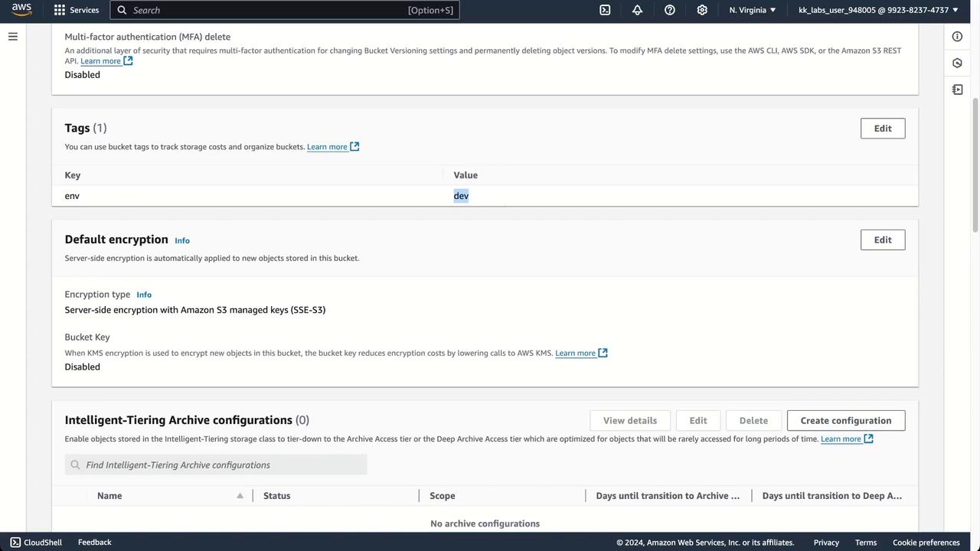
Task: Click external link icon beside Intelligent-Tiering Learn more
Action: click(868, 439)
